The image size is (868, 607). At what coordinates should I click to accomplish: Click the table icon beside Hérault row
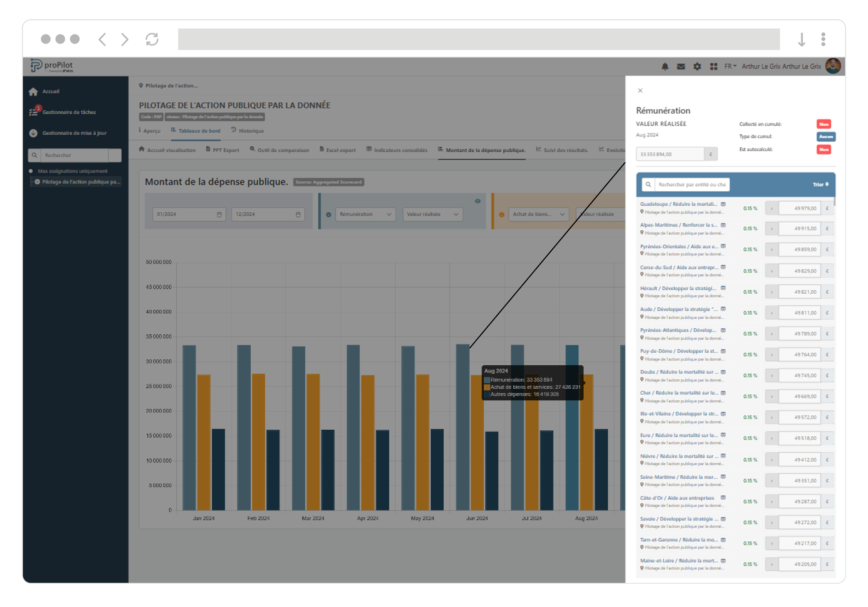coord(723,288)
